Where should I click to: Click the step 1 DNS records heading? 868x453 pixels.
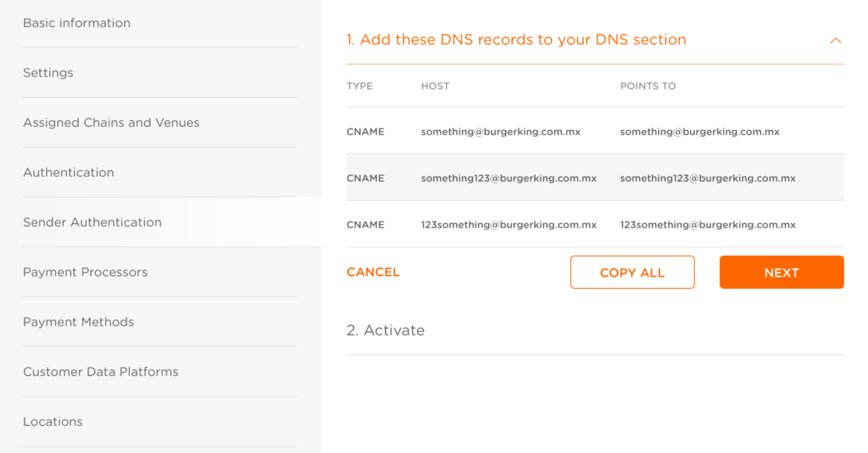click(516, 40)
